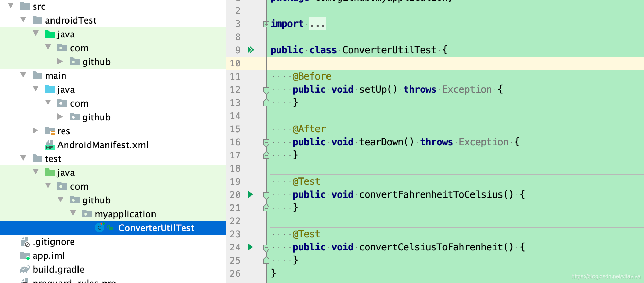This screenshot has width=644, height=283.
Task: Click blue java source folder icon under main
Action: pos(50,89)
